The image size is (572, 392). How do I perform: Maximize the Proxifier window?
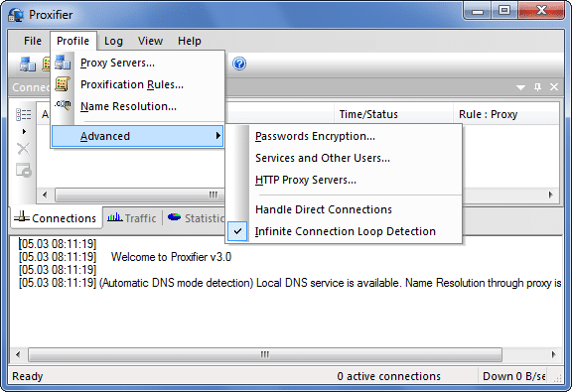point(504,11)
